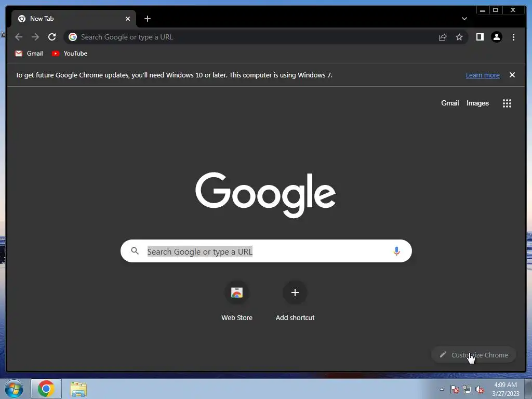Open the side panel icon
This screenshot has width=532, height=399.
480,37
